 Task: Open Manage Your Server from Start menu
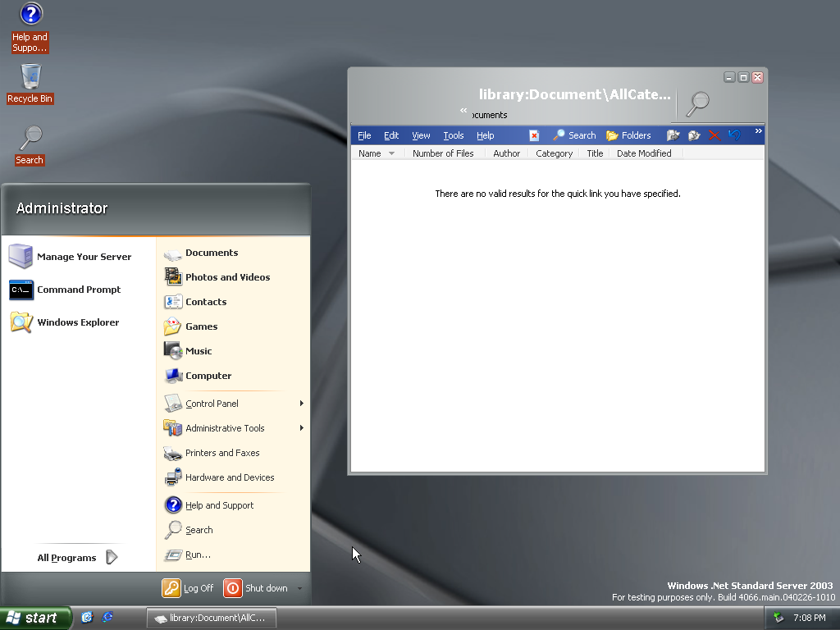click(x=71, y=257)
